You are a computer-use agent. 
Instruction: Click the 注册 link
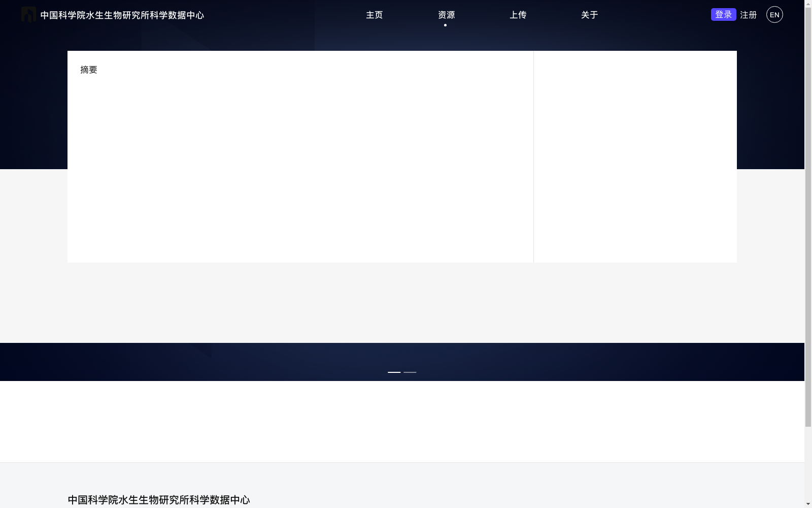pyautogui.click(x=748, y=15)
